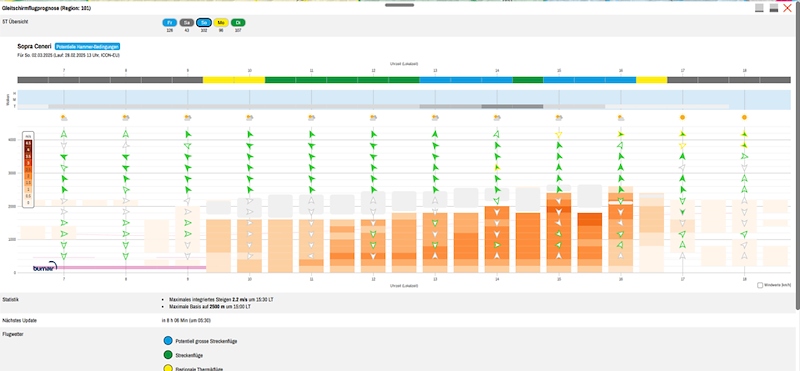
Task: Click the yellow timeline segment near 10h
Action: (x=234, y=80)
